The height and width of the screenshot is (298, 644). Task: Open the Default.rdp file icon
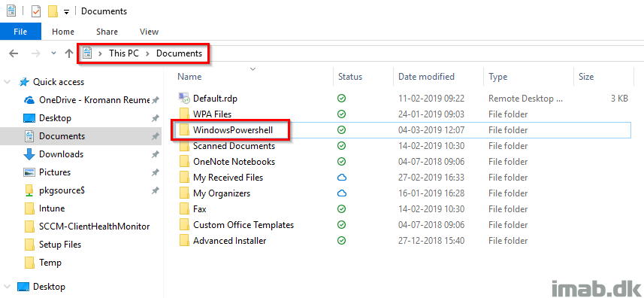coord(184,99)
